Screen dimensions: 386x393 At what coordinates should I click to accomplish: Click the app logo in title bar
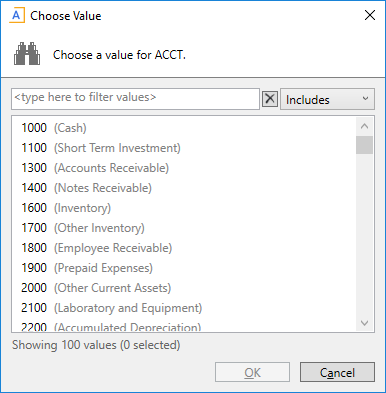tap(17, 16)
